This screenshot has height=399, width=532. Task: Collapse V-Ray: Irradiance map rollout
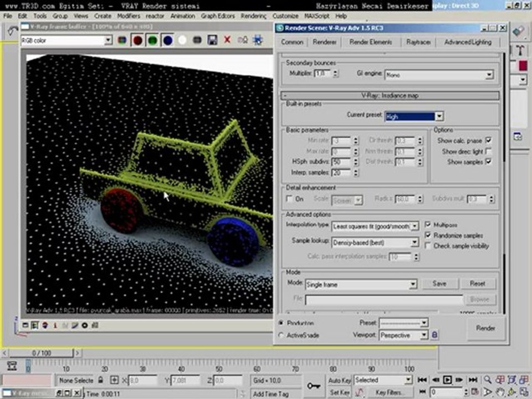(x=390, y=96)
